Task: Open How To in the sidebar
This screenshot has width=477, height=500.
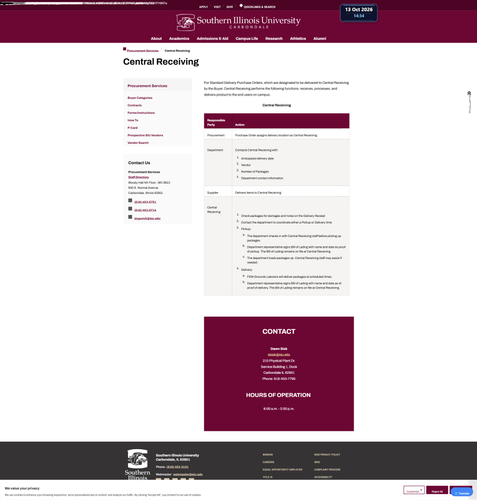Action: (133, 120)
